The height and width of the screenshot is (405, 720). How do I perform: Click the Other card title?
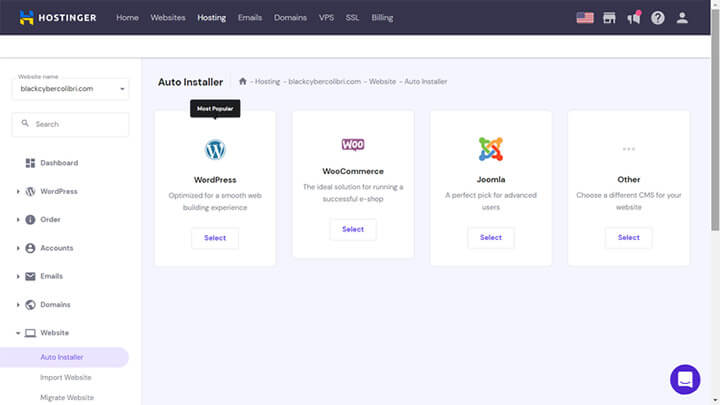click(629, 180)
